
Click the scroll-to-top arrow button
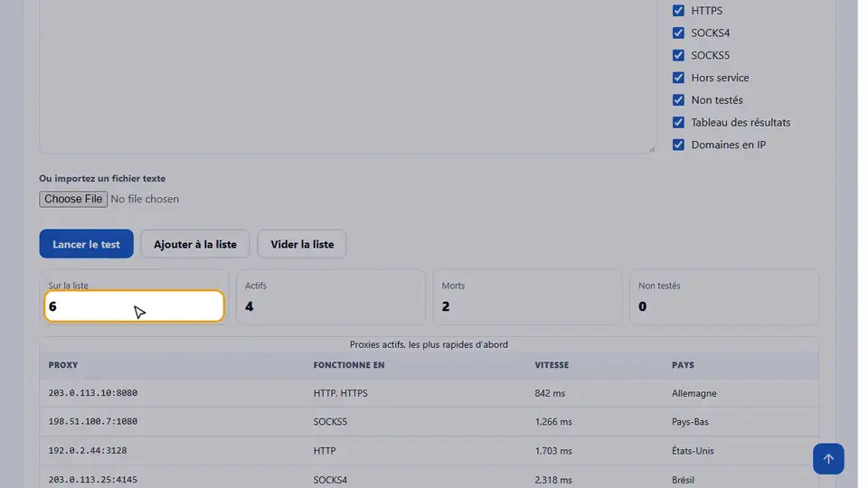pos(828,459)
